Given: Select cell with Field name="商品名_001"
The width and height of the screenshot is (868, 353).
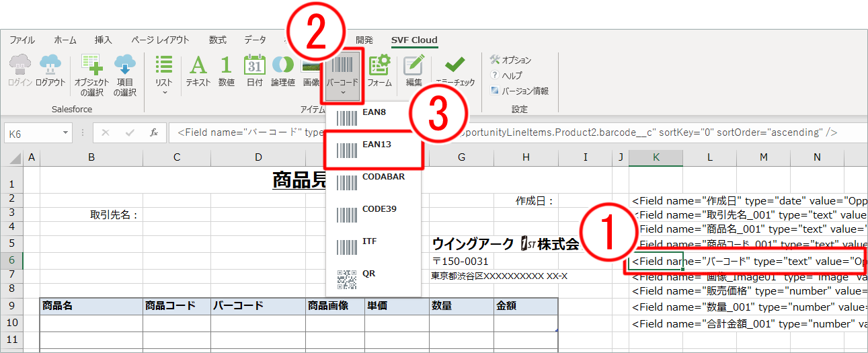Looking at the screenshot, I should pos(748,229).
